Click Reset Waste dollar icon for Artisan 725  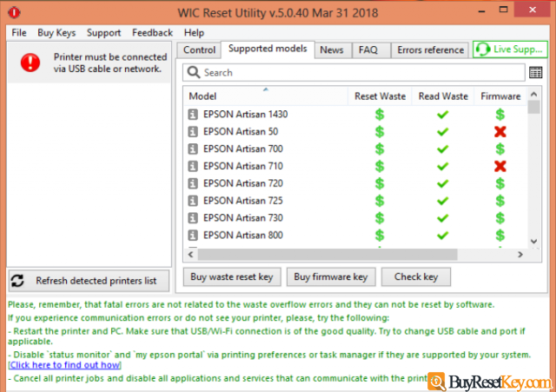tap(380, 201)
